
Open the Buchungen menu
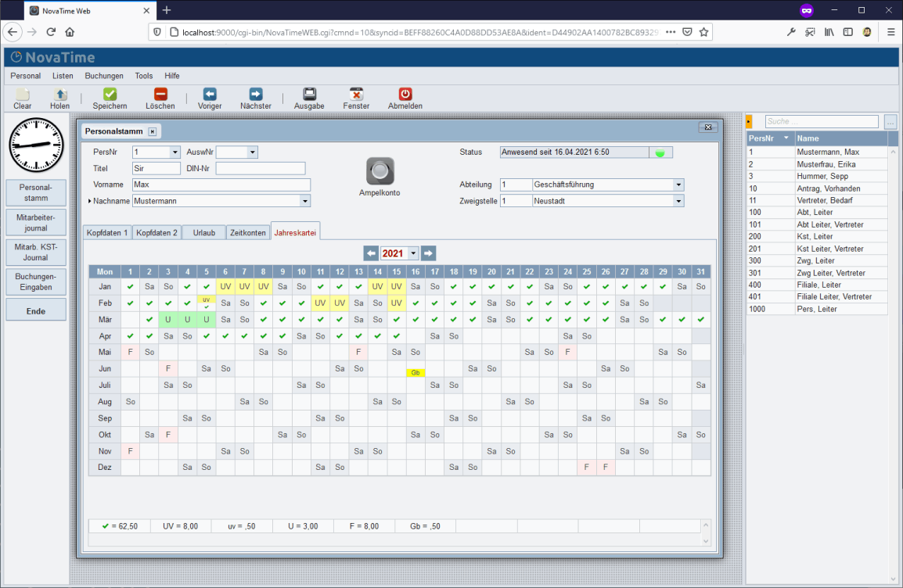tap(104, 76)
